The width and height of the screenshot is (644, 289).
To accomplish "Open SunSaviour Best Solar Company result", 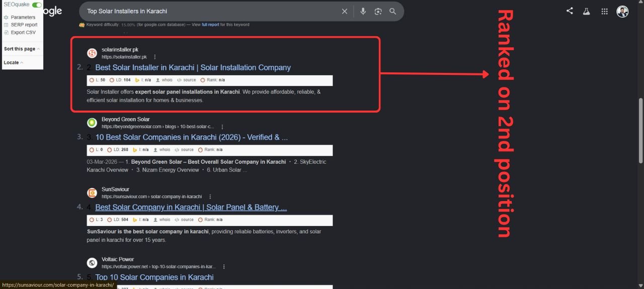I will pos(191,207).
